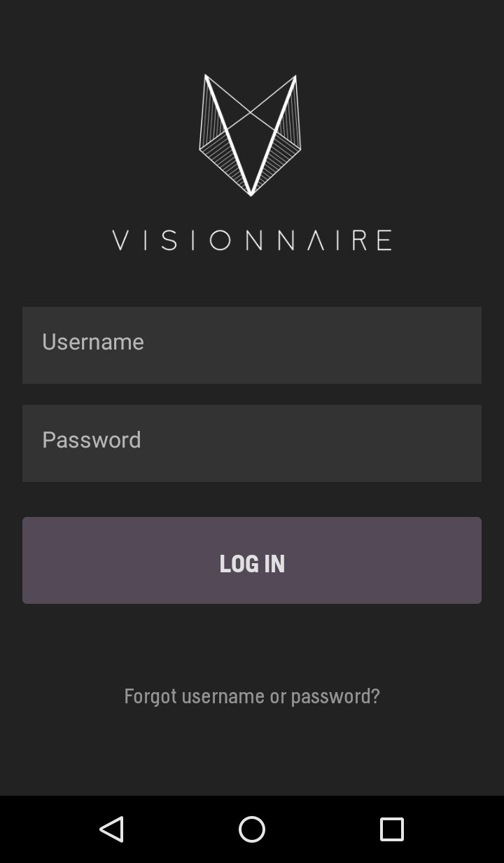Screen dimensions: 504x863
Task: Click 'Forgot username or password?' text
Action: point(252,696)
